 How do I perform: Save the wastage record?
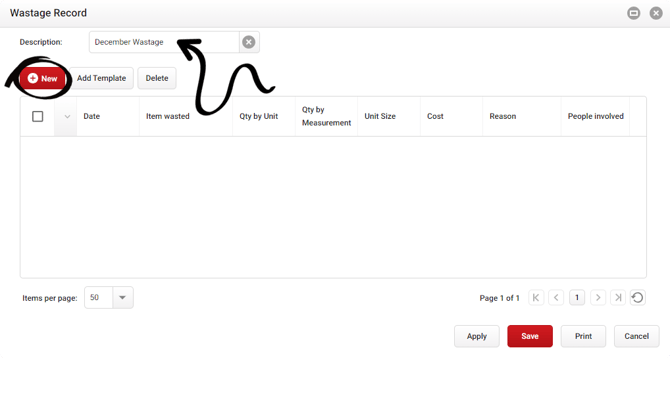point(530,336)
